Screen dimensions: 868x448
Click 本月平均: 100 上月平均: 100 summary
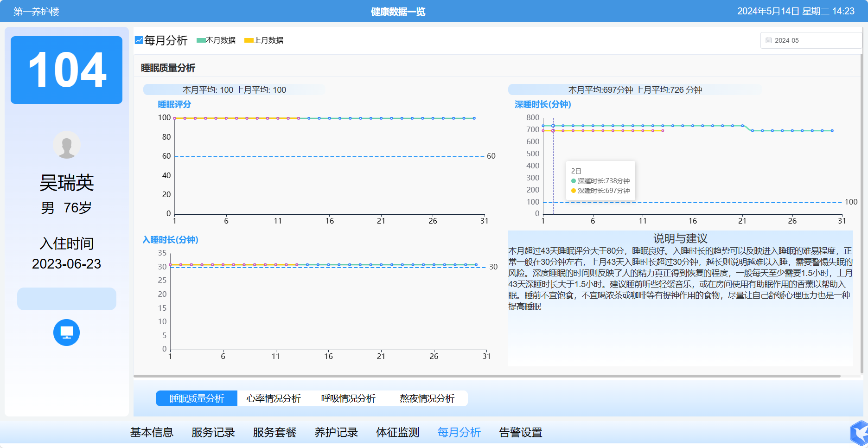click(234, 90)
